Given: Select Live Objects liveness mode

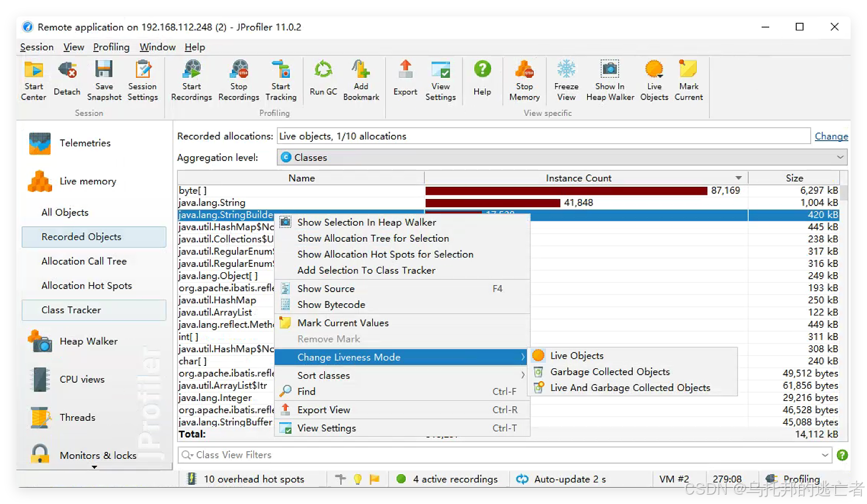Looking at the screenshot, I should [x=633, y=356].
